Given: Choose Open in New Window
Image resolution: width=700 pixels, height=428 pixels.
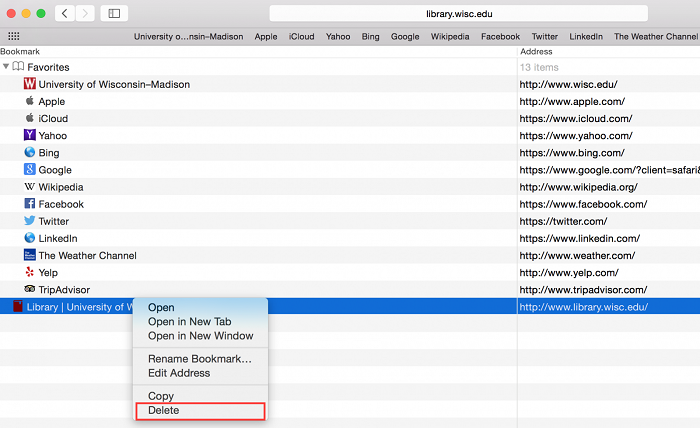Looking at the screenshot, I should tap(200, 336).
